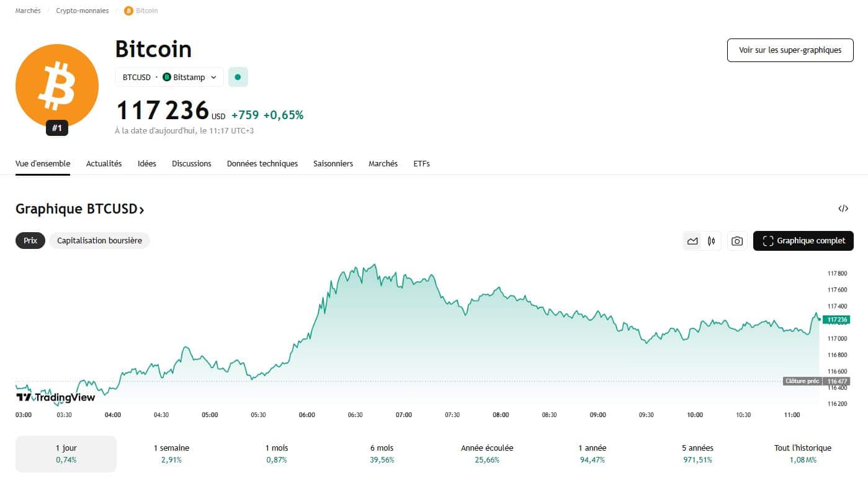Image resolution: width=868 pixels, height=478 pixels.
Task: Click the Bitcoin title heading
Action: click(153, 49)
